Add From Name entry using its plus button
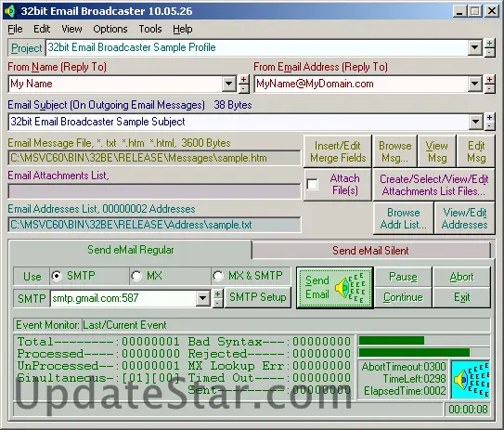The width and height of the screenshot is (504, 430). pos(243,80)
